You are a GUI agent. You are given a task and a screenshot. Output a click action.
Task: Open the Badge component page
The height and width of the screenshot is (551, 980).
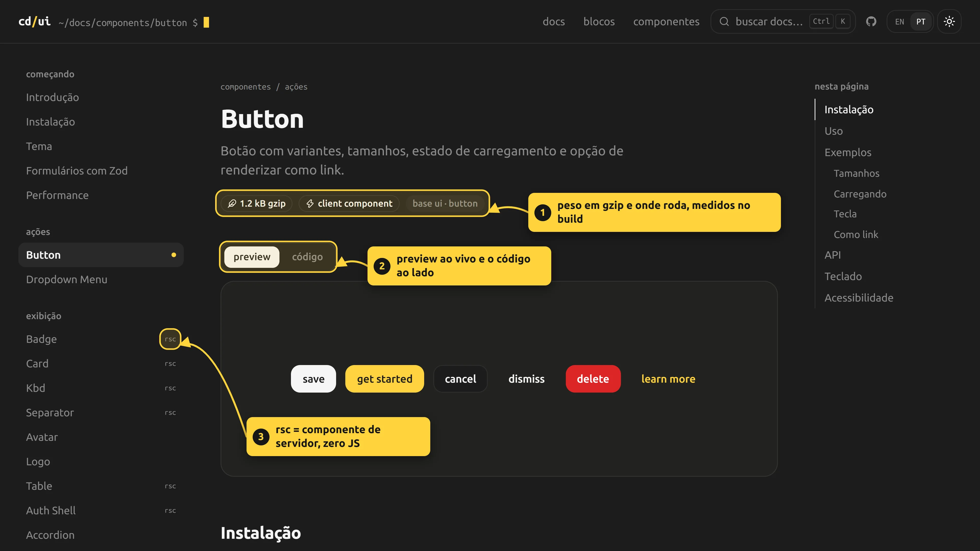click(x=101, y=339)
